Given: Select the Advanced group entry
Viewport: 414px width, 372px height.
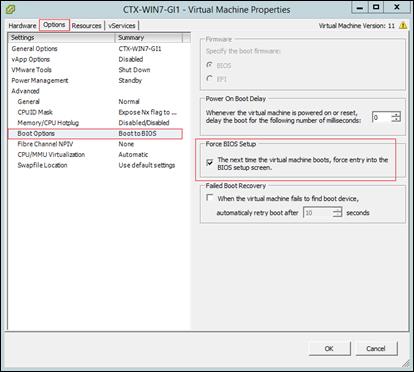Looking at the screenshot, I should click(25, 91).
